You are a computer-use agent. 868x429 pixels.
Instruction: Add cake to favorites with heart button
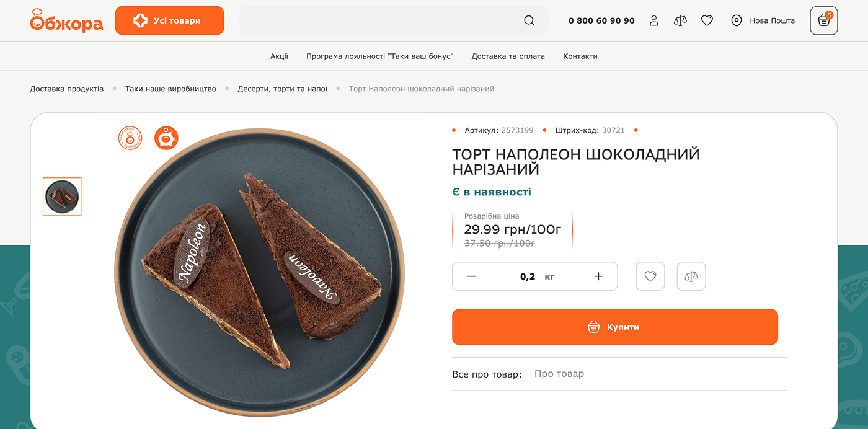[650, 276]
